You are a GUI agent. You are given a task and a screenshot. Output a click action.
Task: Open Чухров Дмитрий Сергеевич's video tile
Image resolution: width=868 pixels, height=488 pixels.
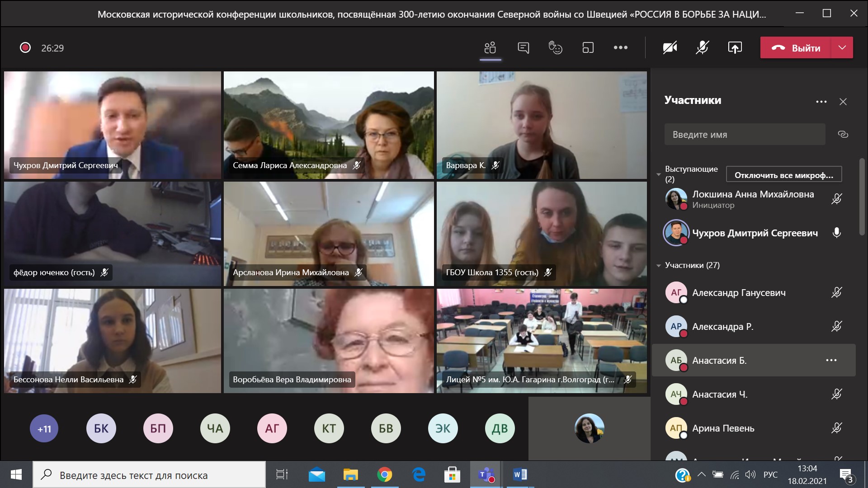pyautogui.click(x=113, y=125)
